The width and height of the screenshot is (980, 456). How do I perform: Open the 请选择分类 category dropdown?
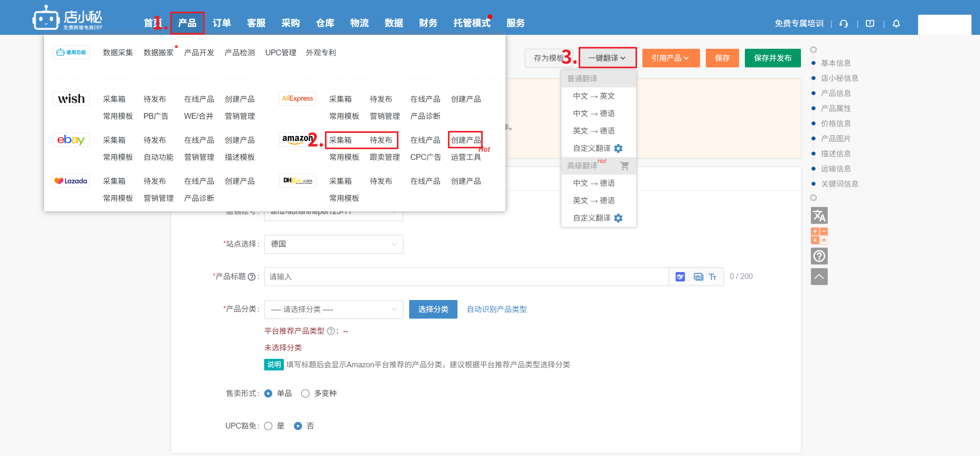pyautogui.click(x=333, y=309)
